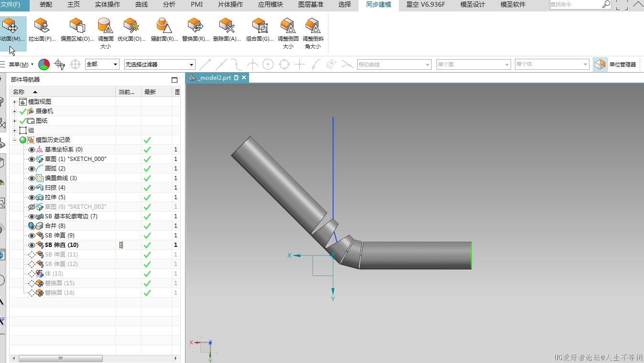Screen dimensions: 644x363
Task: Click the 单位管理器 label
Action: click(622, 64)
